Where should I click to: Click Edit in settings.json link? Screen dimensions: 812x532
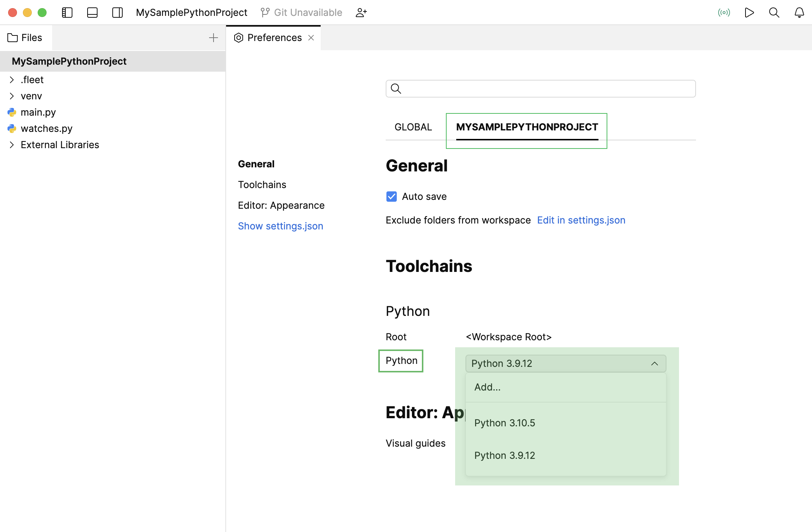581,220
